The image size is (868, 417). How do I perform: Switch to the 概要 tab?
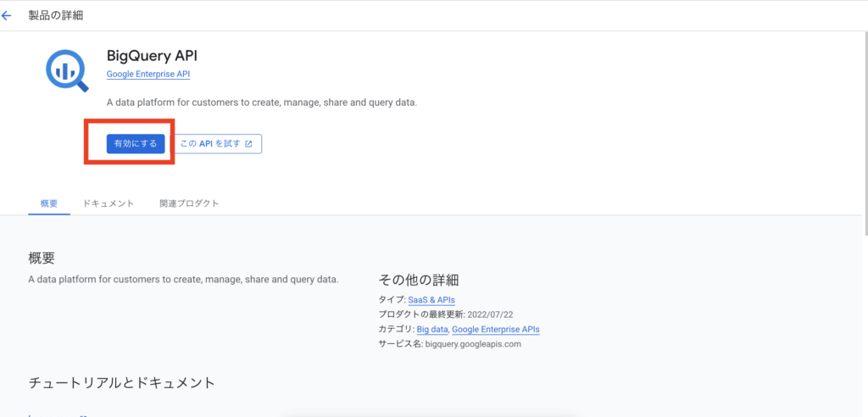(x=48, y=203)
